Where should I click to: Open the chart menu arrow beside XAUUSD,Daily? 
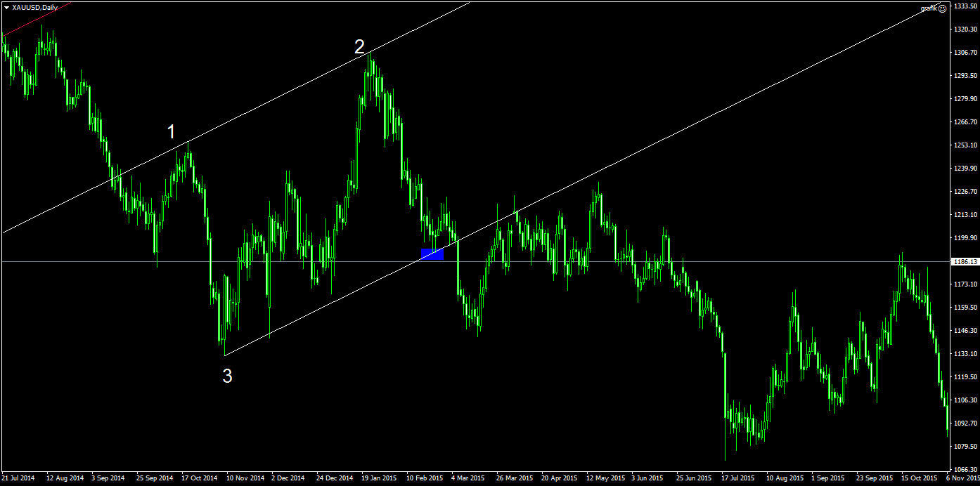(6, 7)
